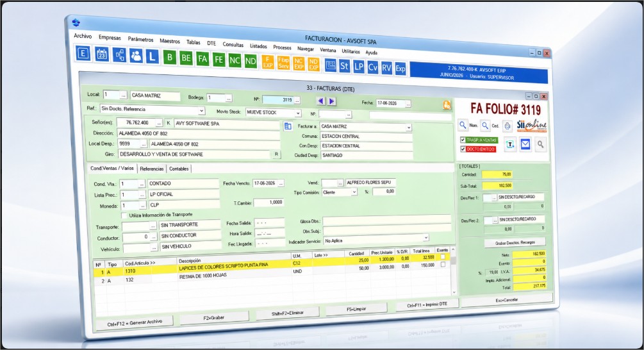Open the SII online logo link
The image size is (644, 350).
(x=531, y=125)
